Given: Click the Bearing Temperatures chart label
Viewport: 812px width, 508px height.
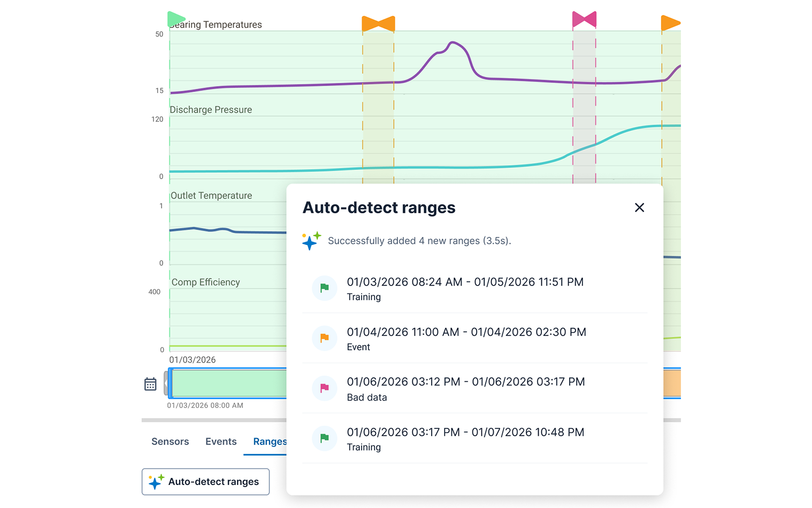Looking at the screenshot, I should click(x=216, y=25).
